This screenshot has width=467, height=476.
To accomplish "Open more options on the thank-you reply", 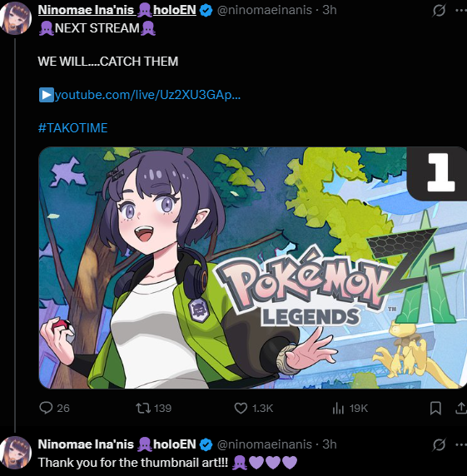I will click(x=461, y=444).
